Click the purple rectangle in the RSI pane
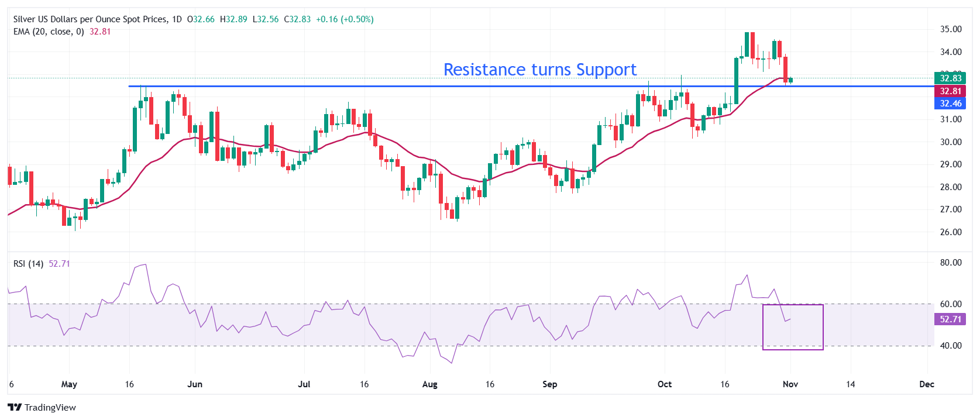The height and width of the screenshot is (420, 980). (x=793, y=327)
